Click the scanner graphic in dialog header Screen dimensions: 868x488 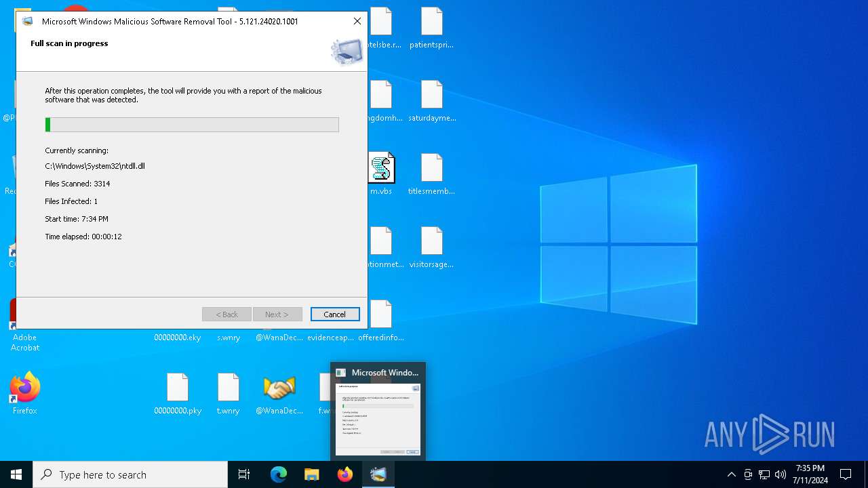coord(347,52)
